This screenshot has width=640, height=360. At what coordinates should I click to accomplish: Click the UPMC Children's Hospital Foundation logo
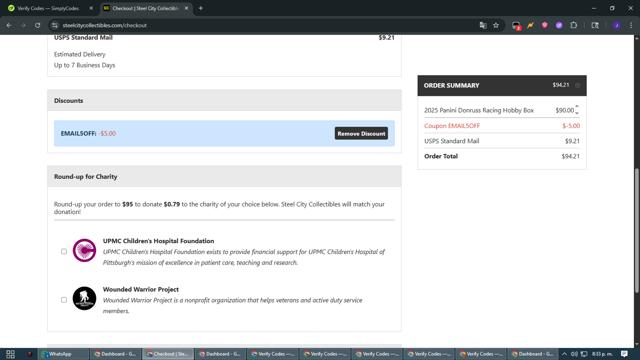(84, 250)
